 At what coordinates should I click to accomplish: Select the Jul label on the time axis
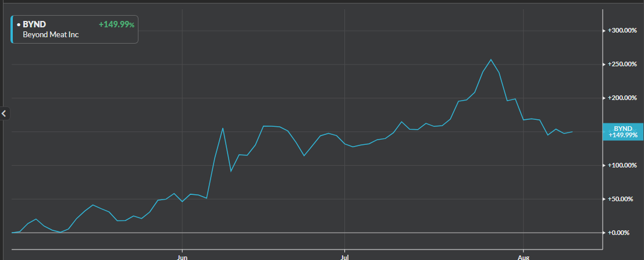pos(345,255)
